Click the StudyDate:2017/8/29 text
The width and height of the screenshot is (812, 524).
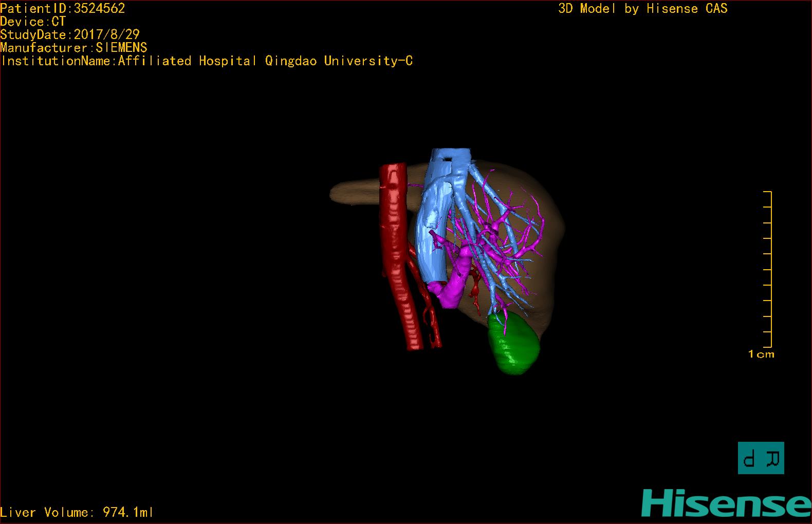point(70,34)
